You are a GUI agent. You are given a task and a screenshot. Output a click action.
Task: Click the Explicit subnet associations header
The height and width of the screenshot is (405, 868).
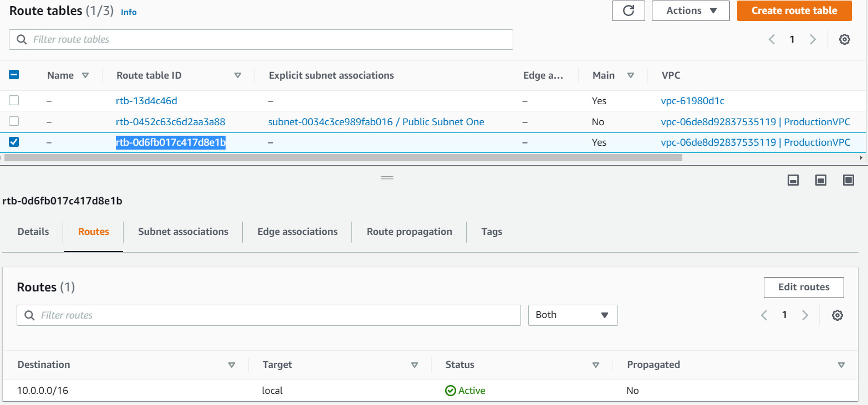(x=331, y=75)
